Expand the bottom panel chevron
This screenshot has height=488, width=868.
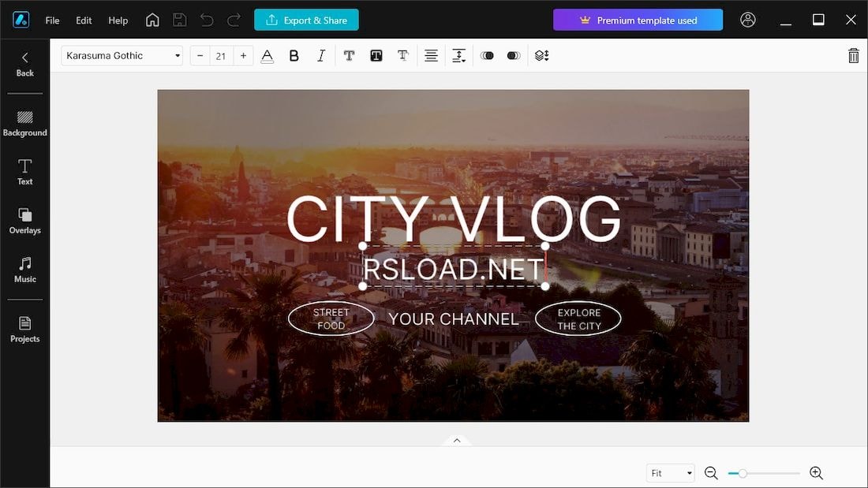[457, 441]
